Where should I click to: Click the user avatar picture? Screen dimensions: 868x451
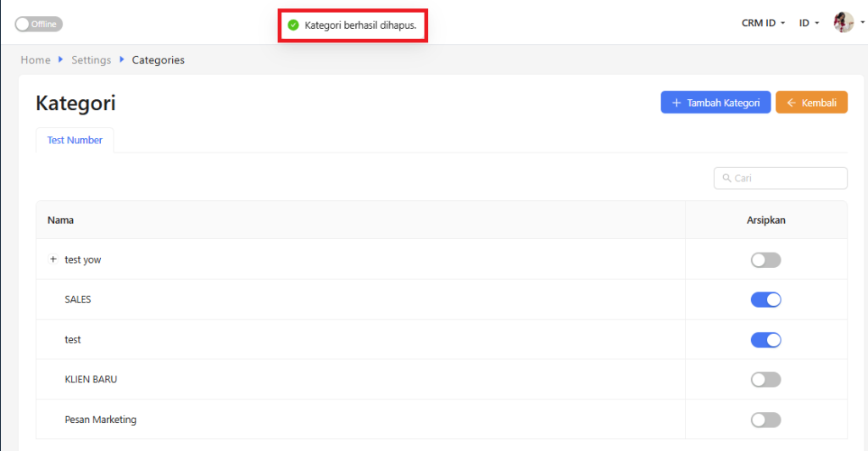tap(843, 23)
